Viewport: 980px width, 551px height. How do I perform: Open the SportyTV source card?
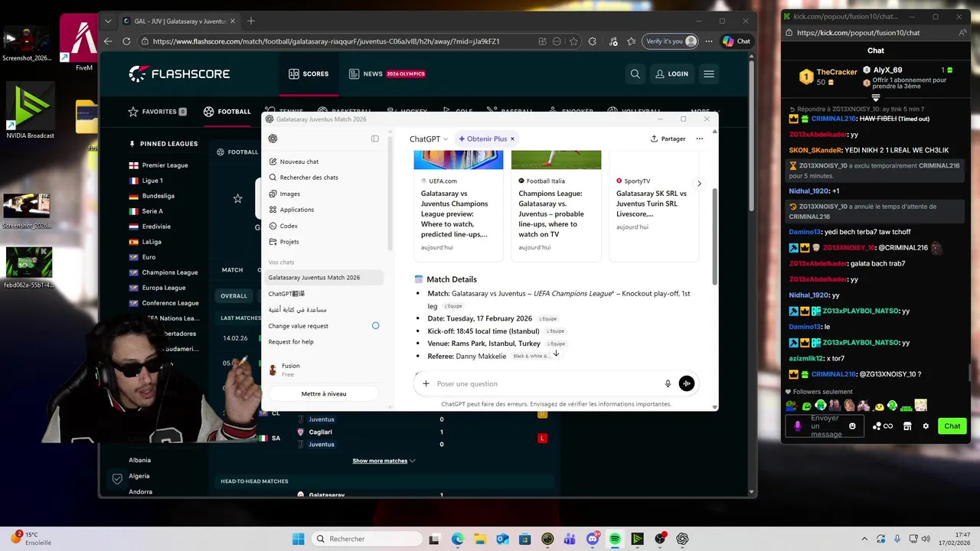(653, 205)
